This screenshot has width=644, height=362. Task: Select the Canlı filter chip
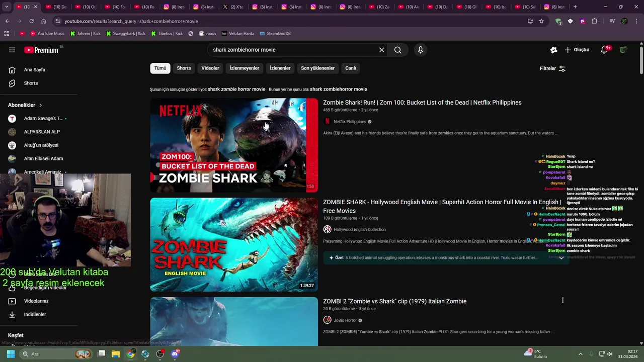[351, 68]
